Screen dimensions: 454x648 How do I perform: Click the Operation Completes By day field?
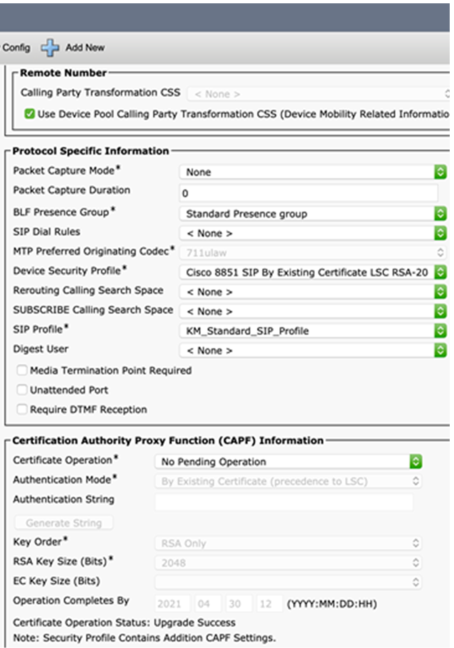point(239,604)
